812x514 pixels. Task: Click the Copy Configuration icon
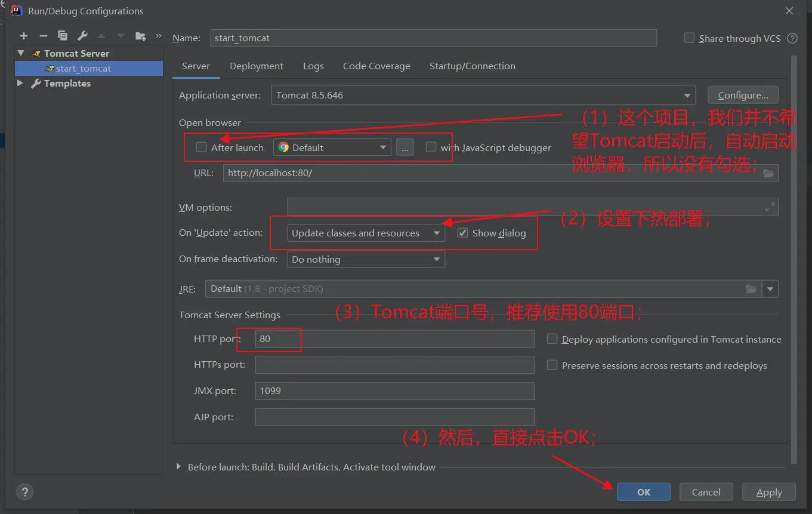click(63, 36)
